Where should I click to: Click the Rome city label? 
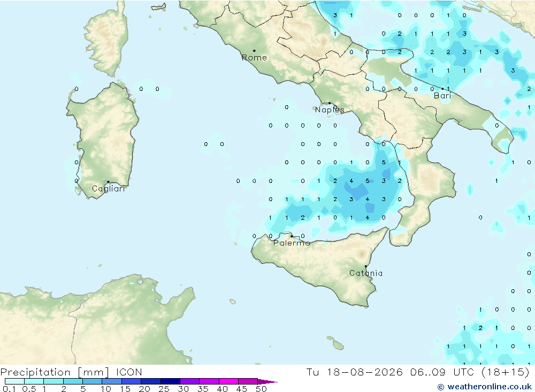point(254,58)
